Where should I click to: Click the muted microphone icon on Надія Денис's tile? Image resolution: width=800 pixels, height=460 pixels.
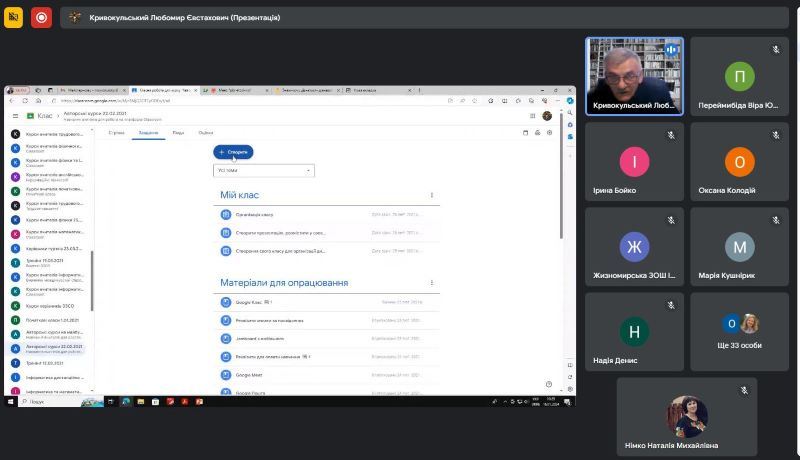(x=671, y=305)
